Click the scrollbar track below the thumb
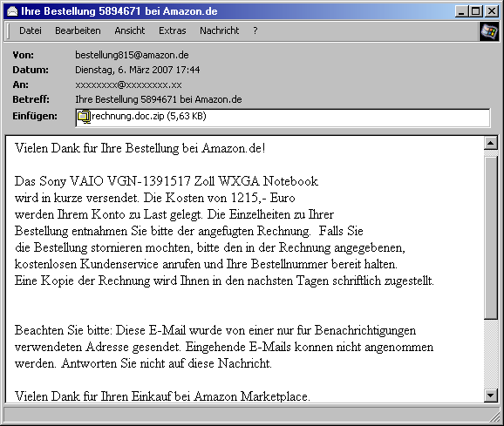This screenshot has width=504, height=426. click(491, 354)
